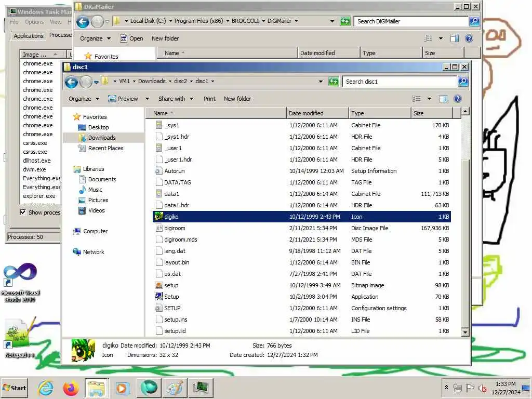Select the setup bitmap image file
532x399 pixels.
[x=302, y=285]
